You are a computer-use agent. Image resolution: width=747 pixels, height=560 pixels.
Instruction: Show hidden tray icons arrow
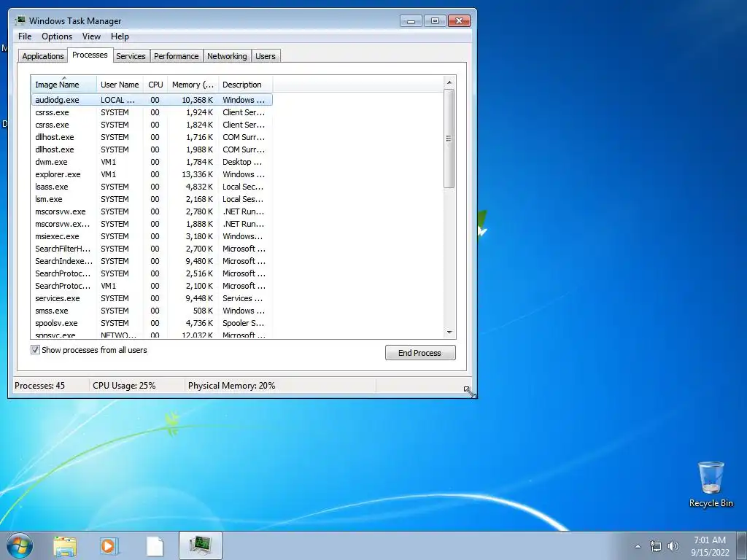tap(638, 546)
